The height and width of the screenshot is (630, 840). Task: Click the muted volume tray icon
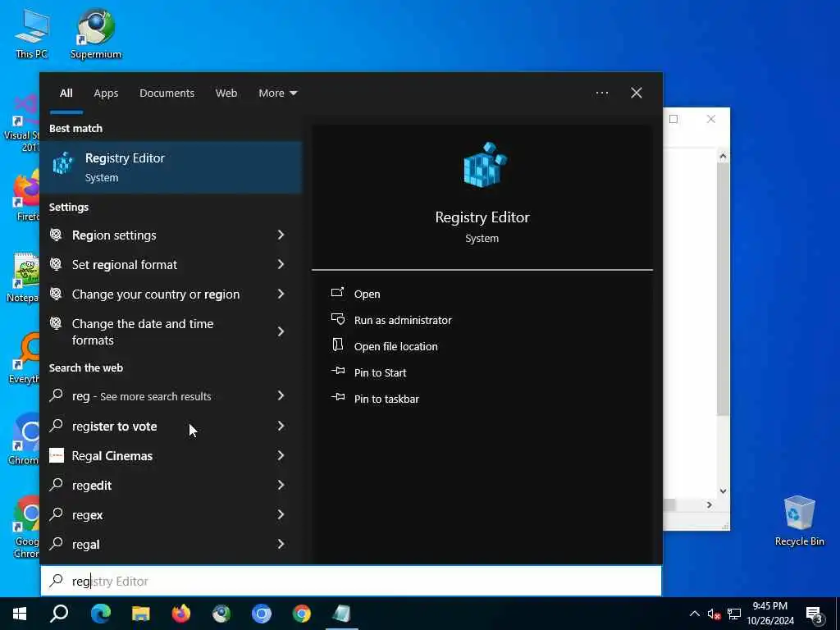click(x=714, y=614)
